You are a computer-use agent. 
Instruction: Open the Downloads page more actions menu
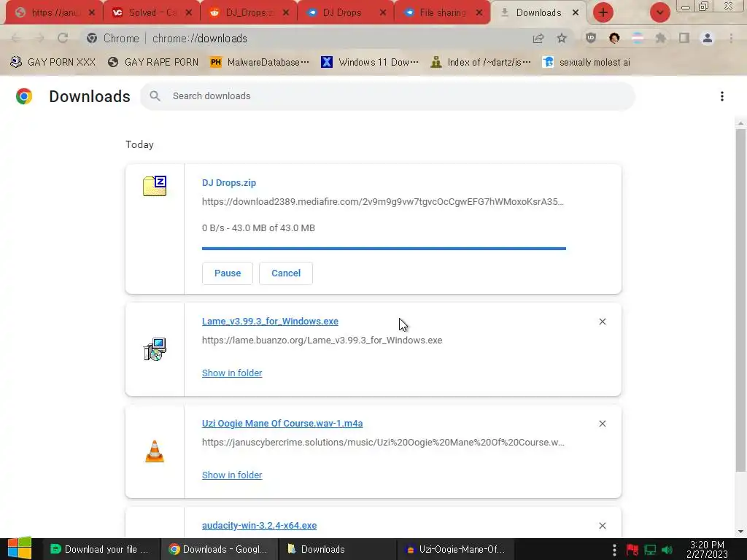tap(722, 96)
